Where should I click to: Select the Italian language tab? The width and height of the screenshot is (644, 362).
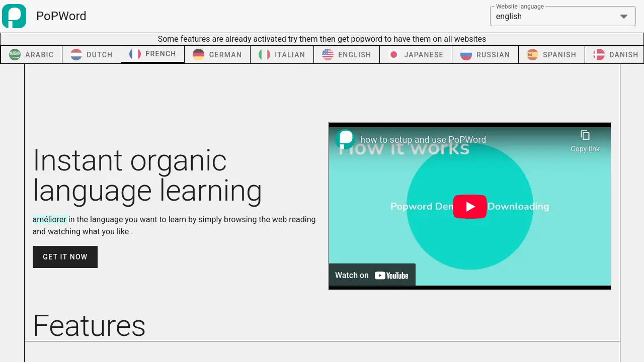click(x=282, y=54)
